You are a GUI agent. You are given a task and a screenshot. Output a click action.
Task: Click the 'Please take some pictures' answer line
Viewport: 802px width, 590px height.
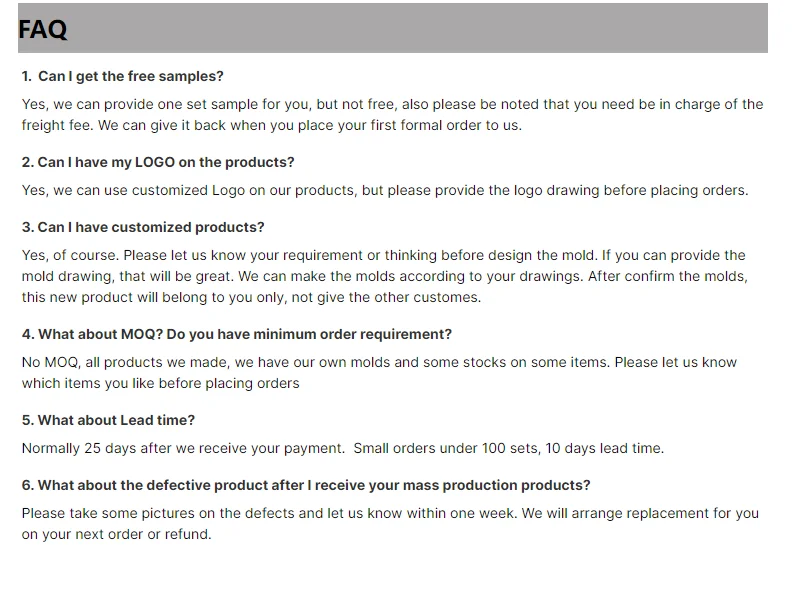click(x=390, y=513)
